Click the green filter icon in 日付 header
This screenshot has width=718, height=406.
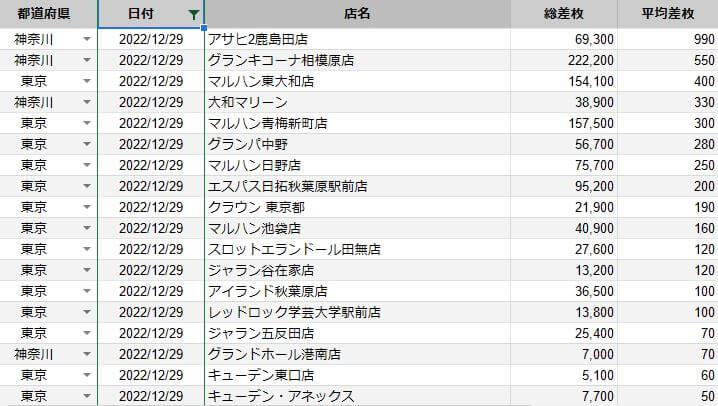[193, 15]
